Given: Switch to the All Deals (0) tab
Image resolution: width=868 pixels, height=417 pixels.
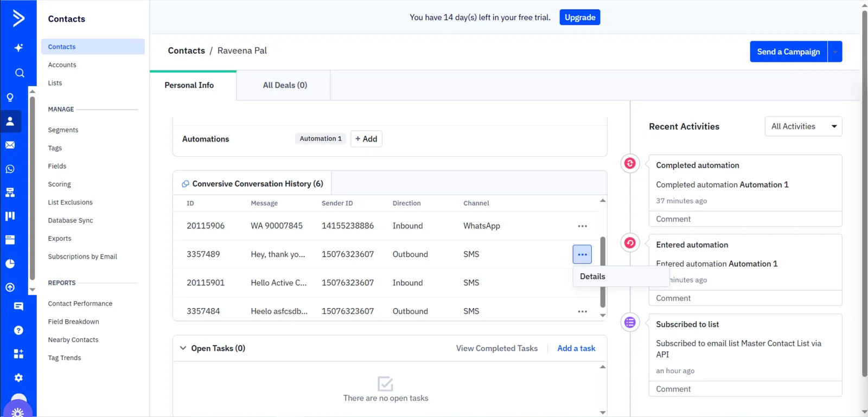Looking at the screenshot, I should click(x=285, y=85).
